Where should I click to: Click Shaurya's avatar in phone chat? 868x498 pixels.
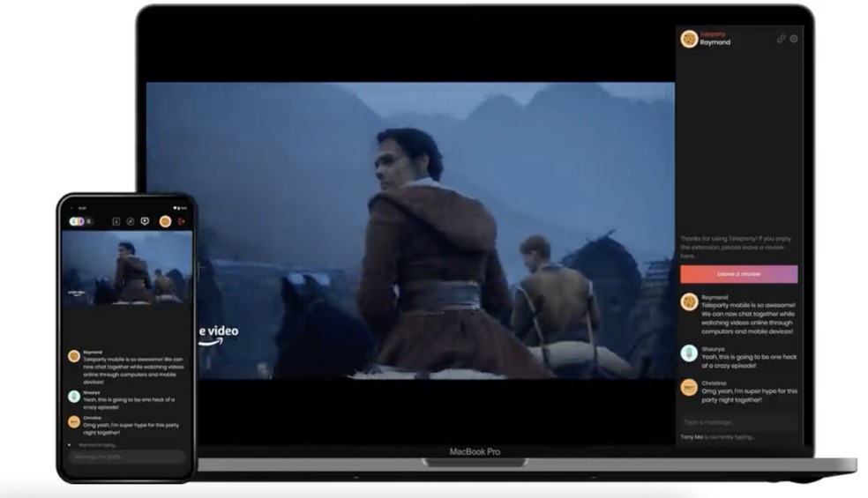(x=73, y=396)
